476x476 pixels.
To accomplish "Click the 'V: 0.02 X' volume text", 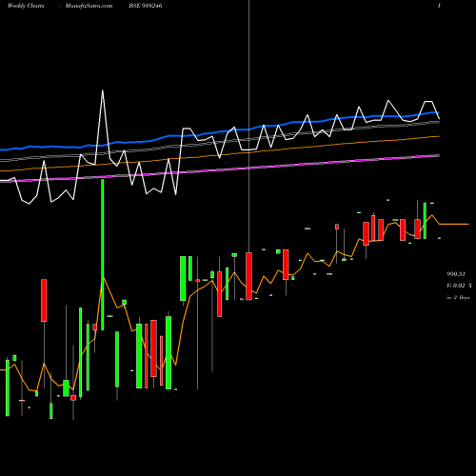I will click(459, 286).
